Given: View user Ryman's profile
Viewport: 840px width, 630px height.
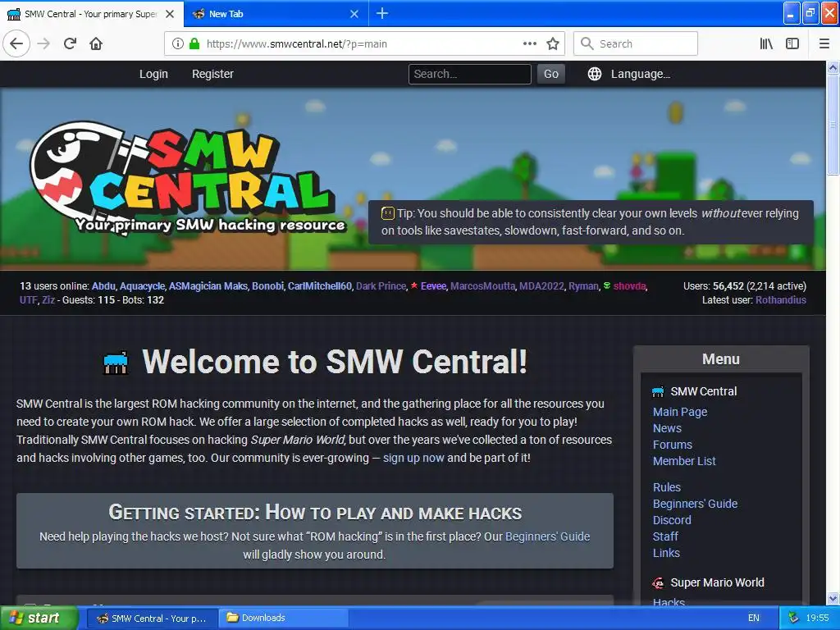Looking at the screenshot, I should pyautogui.click(x=583, y=286).
